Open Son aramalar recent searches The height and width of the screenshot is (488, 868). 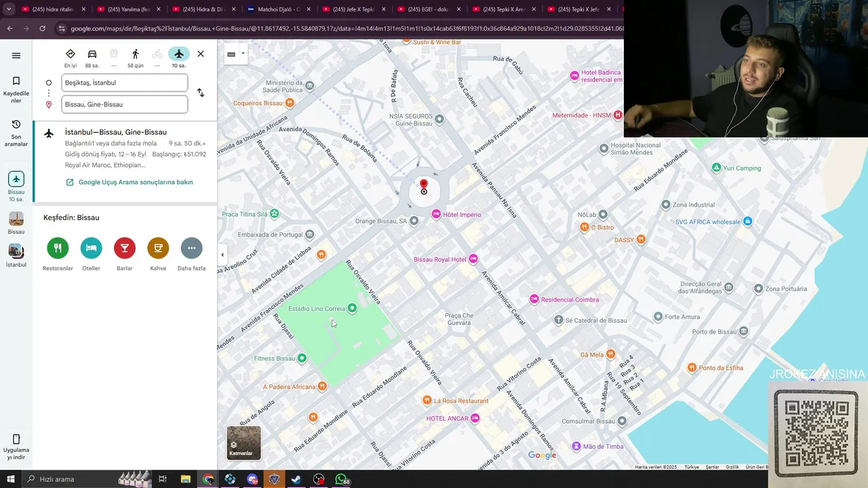coord(16,134)
